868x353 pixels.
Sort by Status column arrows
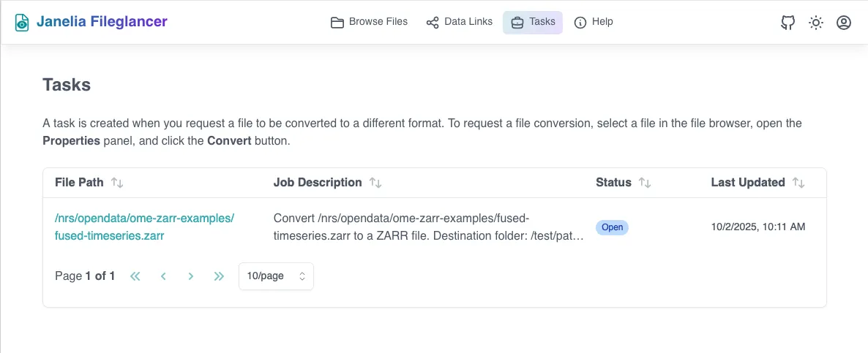(x=645, y=183)
